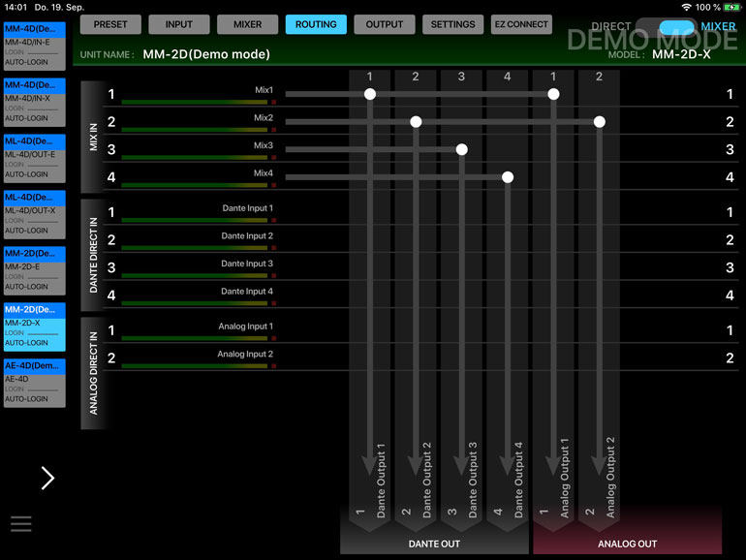Expand device list with right chevron arrow
Viewport: 746px width, 560px height.
coord(47,479)
